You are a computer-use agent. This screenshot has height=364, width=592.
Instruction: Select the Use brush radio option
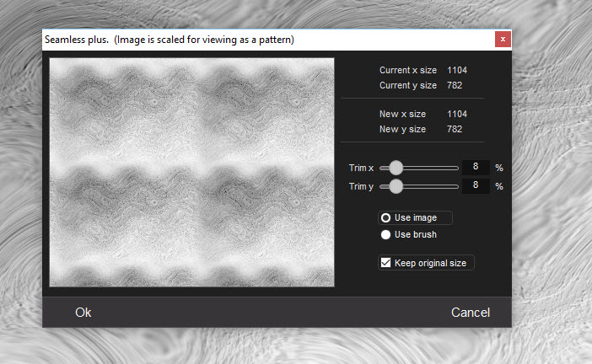click(x=386, y=234)
